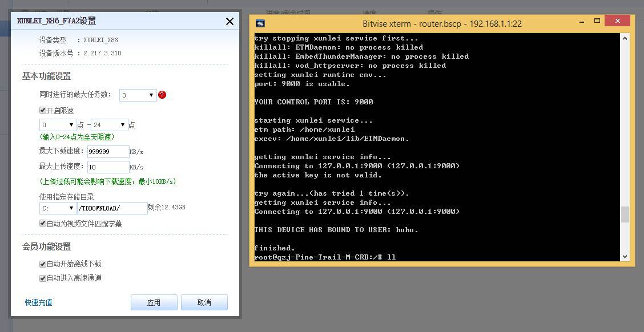Screen dimensions: 644x332
Task: Click the 取消 cancel button
Action: tap(204, 302)
